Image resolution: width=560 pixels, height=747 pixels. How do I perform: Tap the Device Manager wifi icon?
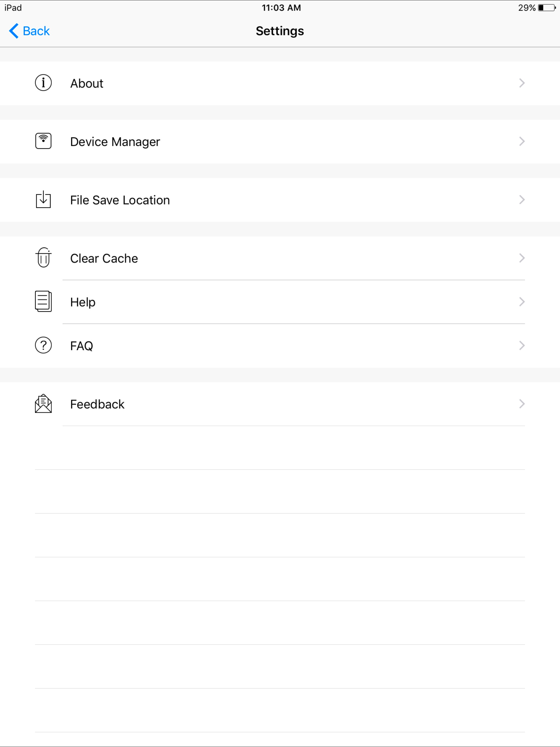pos(43,141)
